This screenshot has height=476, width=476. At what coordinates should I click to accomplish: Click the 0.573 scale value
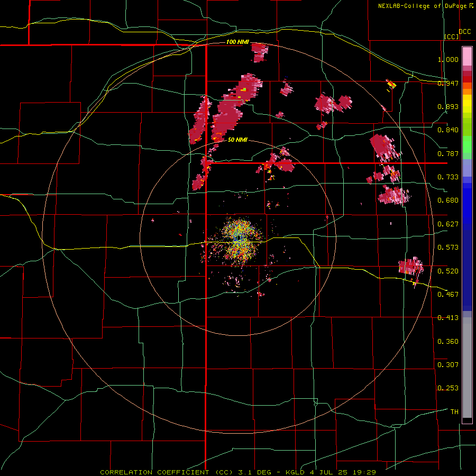[448, 248]
